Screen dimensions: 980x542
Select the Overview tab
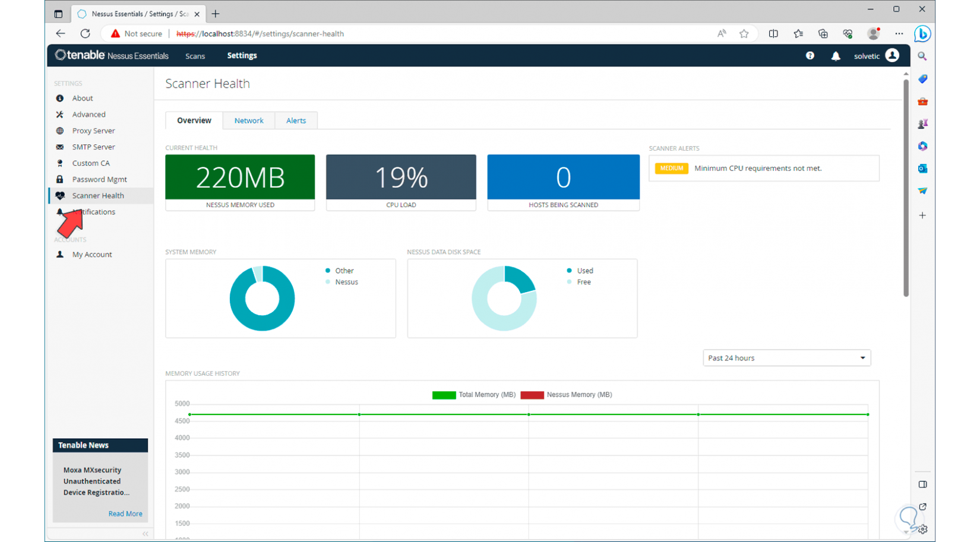(x=194, y=121)
